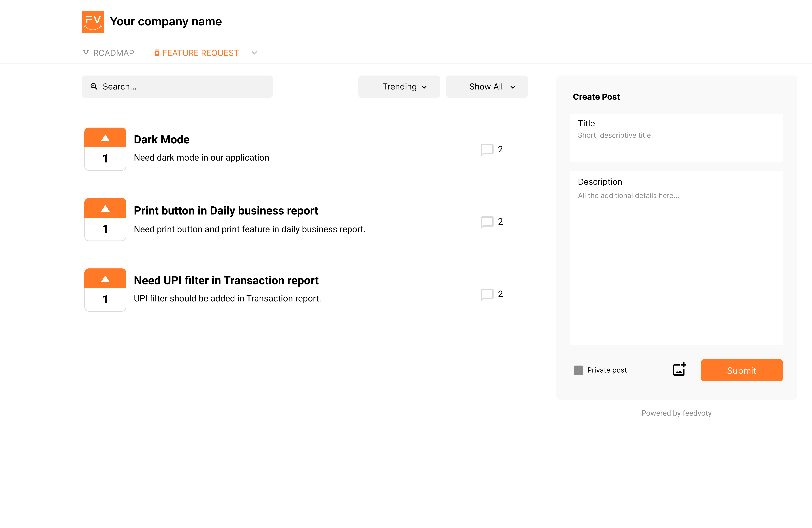This screenshot has width=812, height=528.
Task: Click the search magnifier icon
Action: [x=94, y=86]
